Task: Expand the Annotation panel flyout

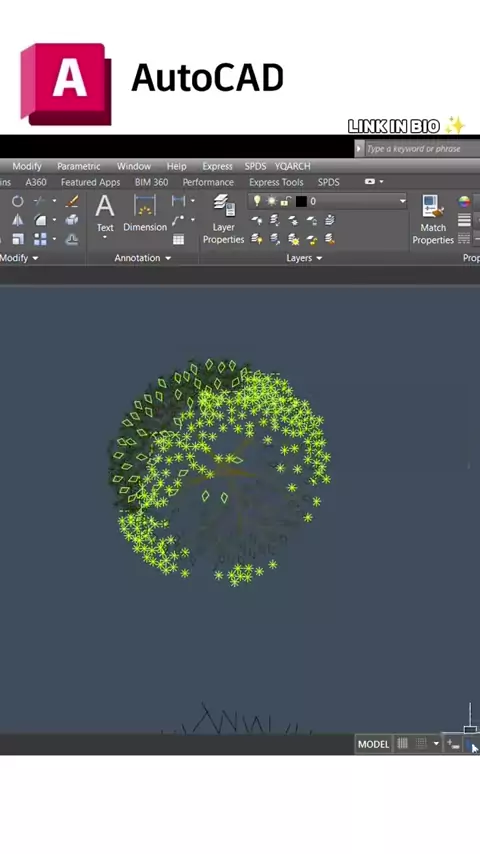Action: (x=143, y=258)
